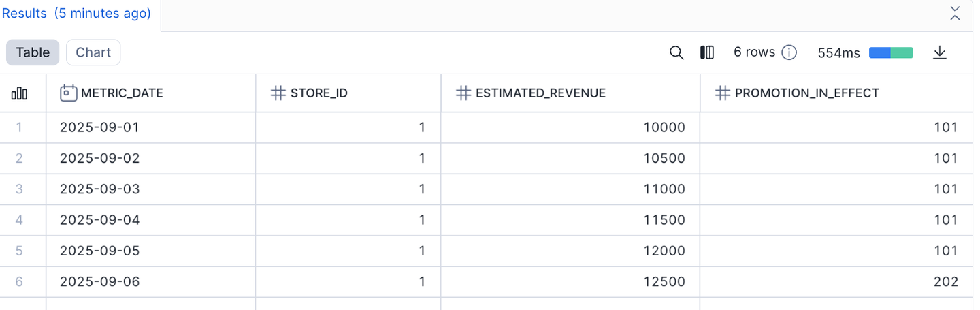Select the date cell 2025-09-02
Screen dimensions: 980x310
151,158
